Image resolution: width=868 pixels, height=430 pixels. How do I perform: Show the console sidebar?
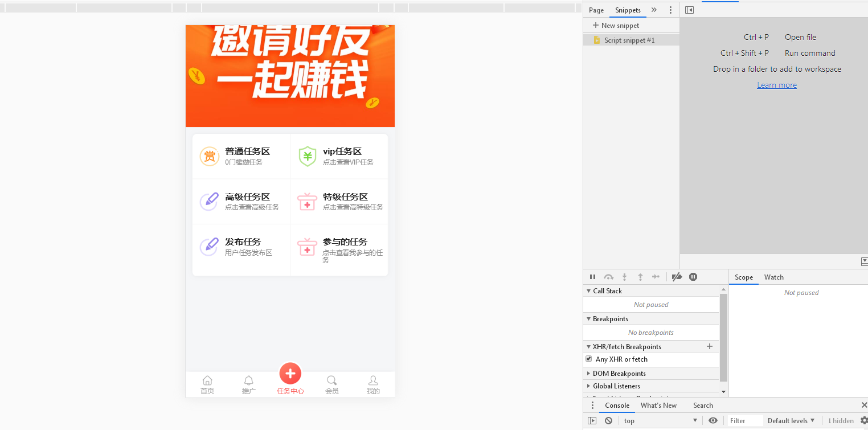click(592, 420)
